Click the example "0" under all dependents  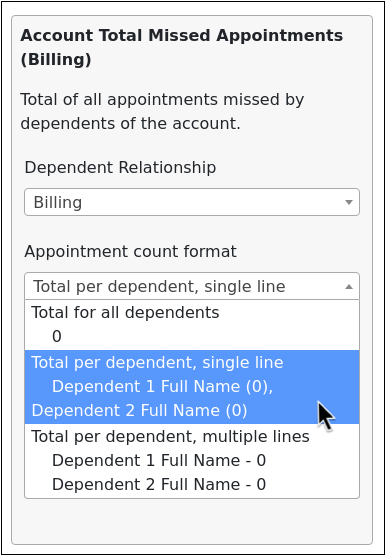click(x=57, y=336)
